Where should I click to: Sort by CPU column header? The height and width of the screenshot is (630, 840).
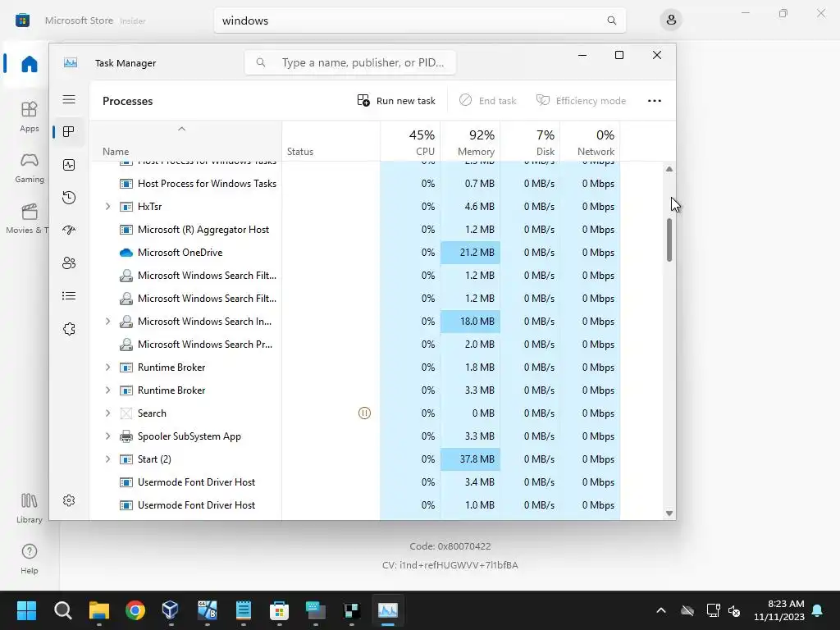[410, 143]
